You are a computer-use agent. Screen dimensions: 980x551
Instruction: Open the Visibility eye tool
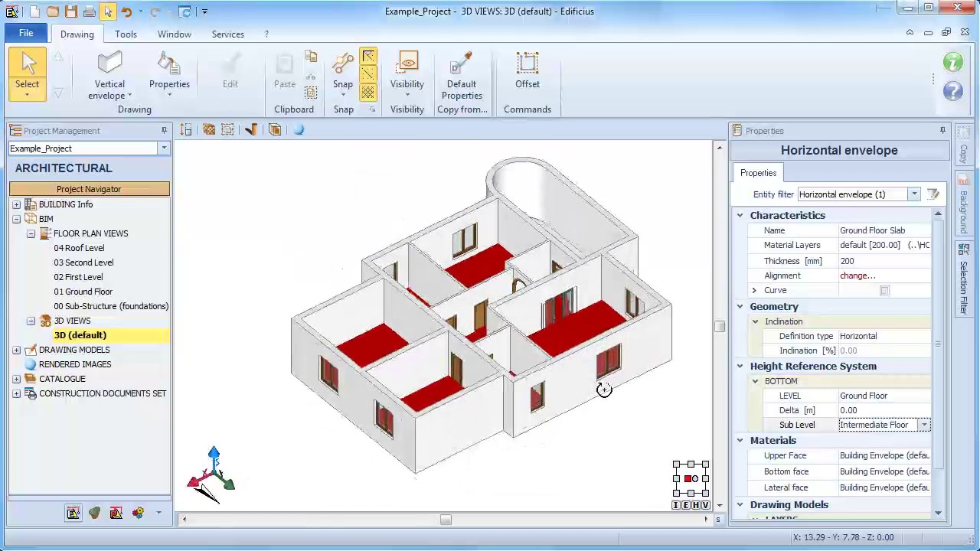(x=407, y=74)
